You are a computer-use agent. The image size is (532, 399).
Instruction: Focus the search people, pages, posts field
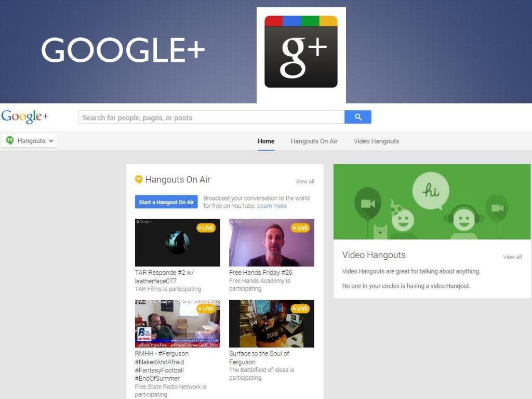click(211, 117)
